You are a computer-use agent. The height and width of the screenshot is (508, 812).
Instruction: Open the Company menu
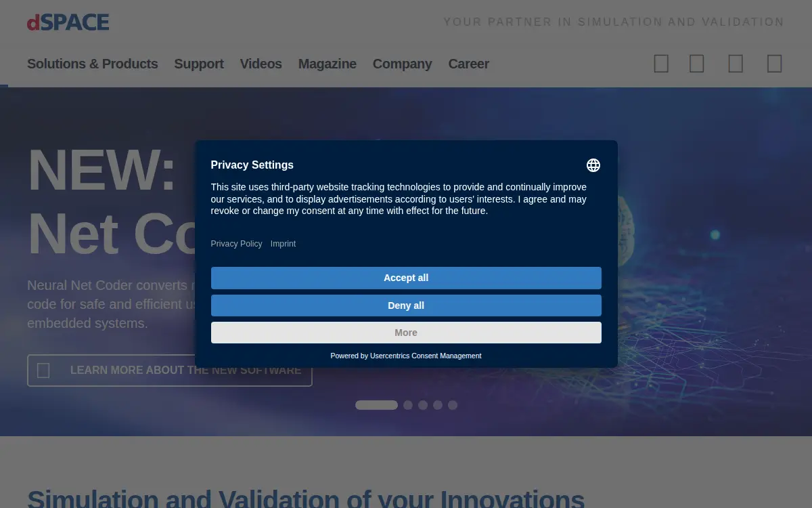click(402, 64)
